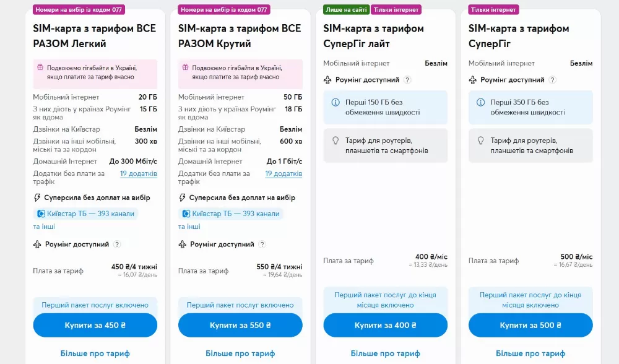Click the lightbulb icon in СуперГіг лайт card
619x364 pixels.
(x=335, y=141)
